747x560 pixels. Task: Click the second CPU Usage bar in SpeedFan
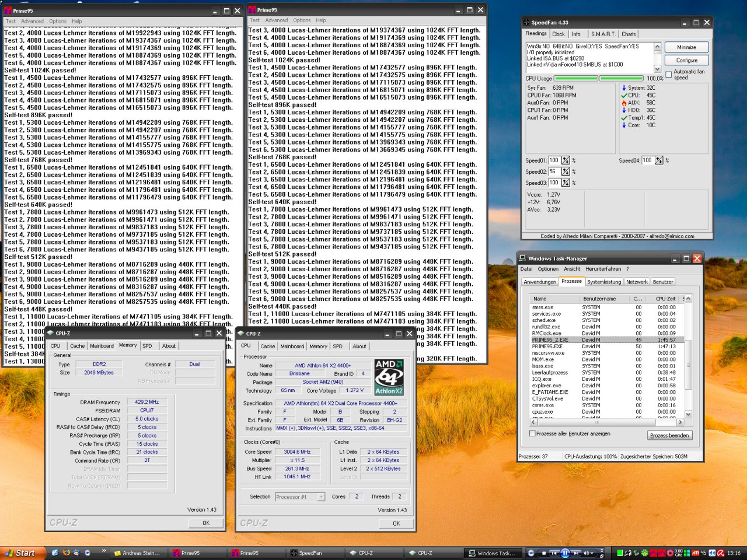(x=622, y=78)
